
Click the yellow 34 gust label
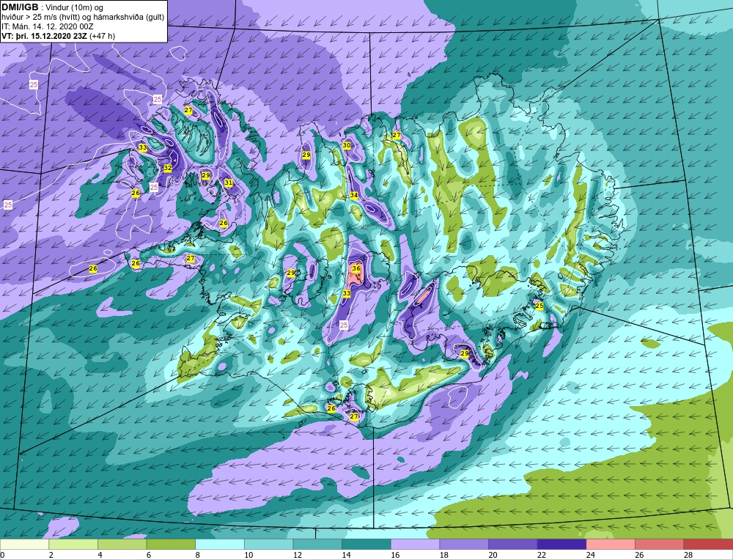[x=354, y=195]
